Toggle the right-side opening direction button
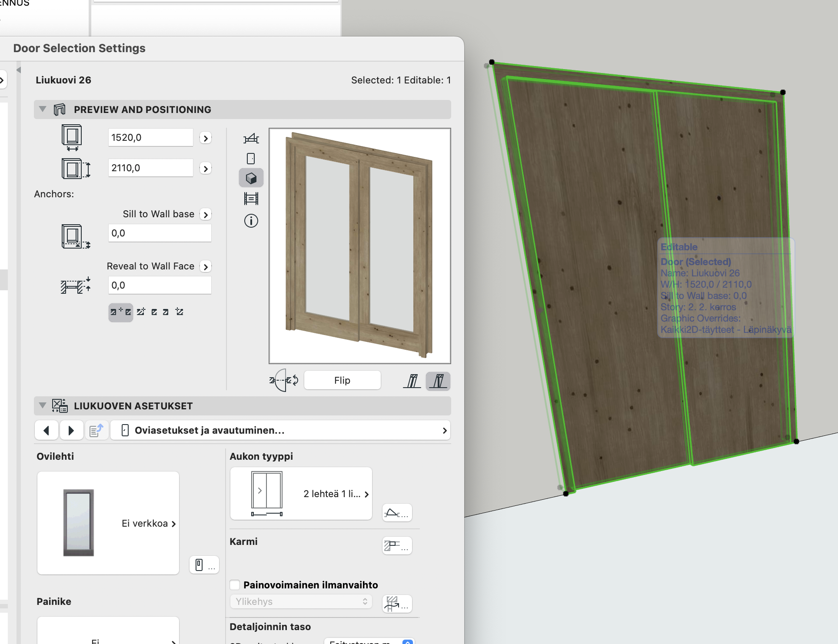 tap(438, 381)
